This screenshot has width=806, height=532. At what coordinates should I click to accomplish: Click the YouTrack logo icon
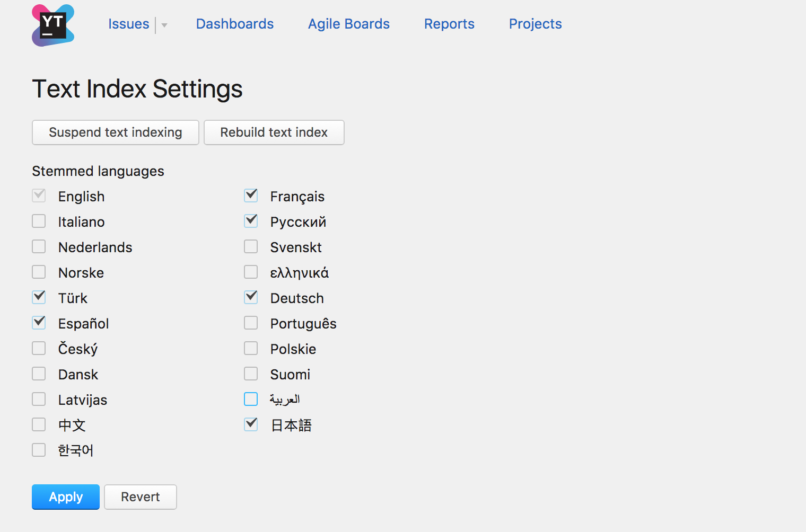(x=53, y=25)
